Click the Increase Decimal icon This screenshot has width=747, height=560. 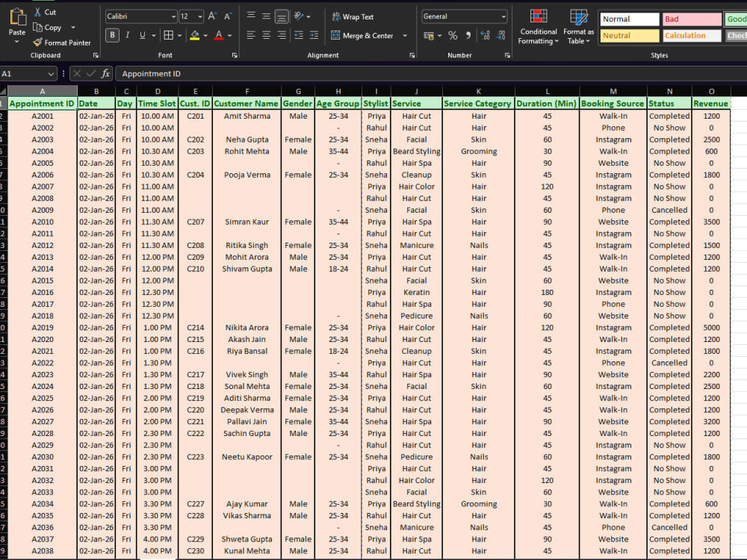pyautogui.click(x=485, y=35)
